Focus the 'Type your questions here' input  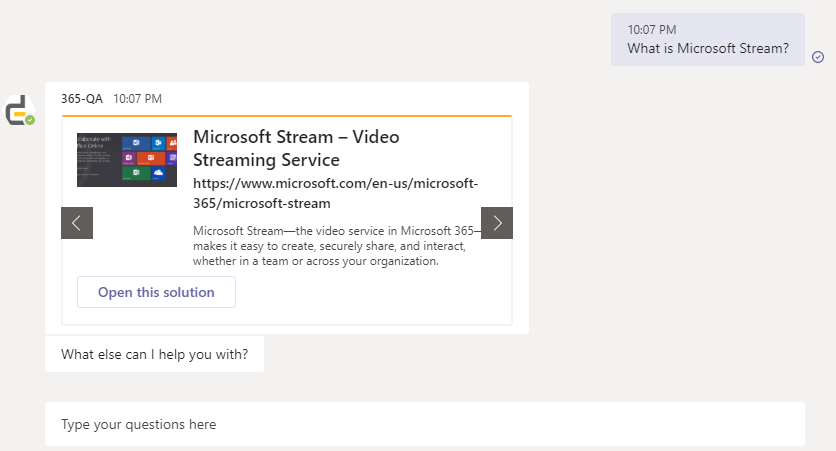425,424
